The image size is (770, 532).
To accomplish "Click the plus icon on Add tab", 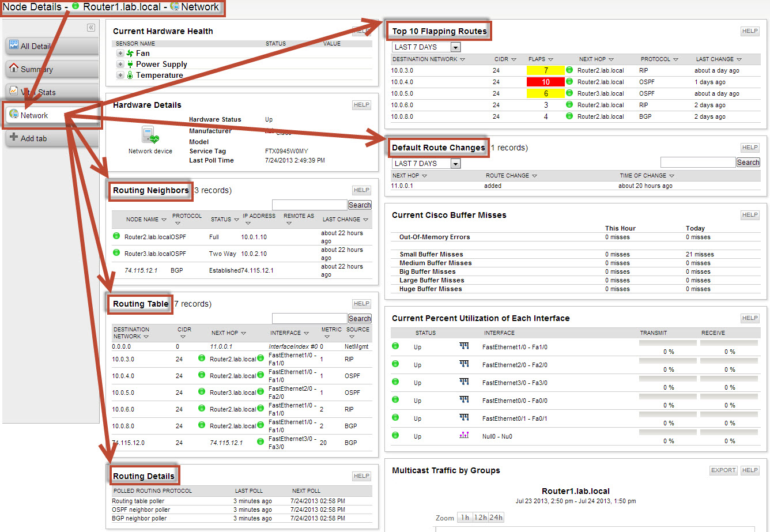I will [x=14, y=138].
